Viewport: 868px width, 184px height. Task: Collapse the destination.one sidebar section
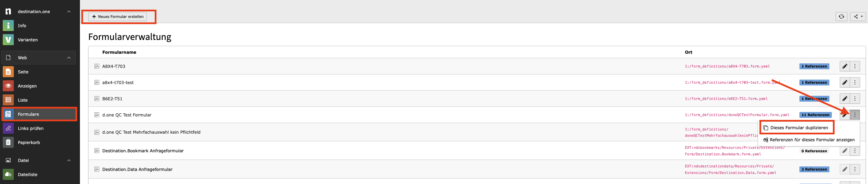pos(69,12)
